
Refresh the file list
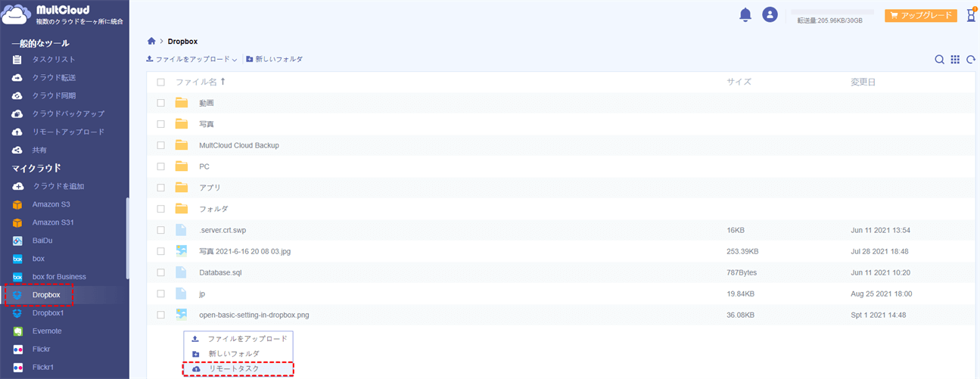(x=971, y=60)
